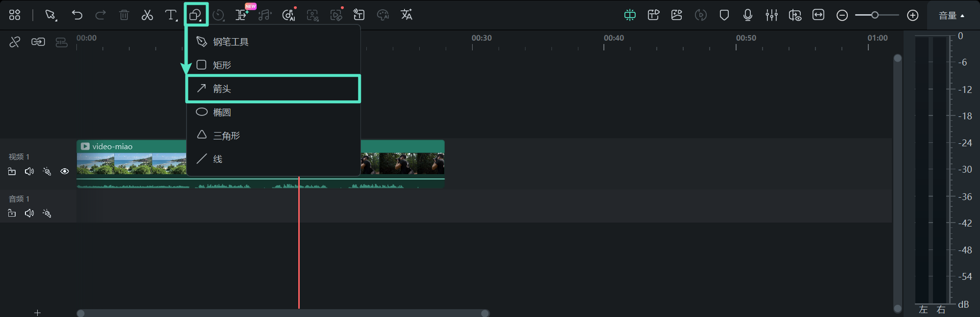This screenshot has width=980, height=317.
Task: Open the voiceover microphone recorder
Action: 747,15
